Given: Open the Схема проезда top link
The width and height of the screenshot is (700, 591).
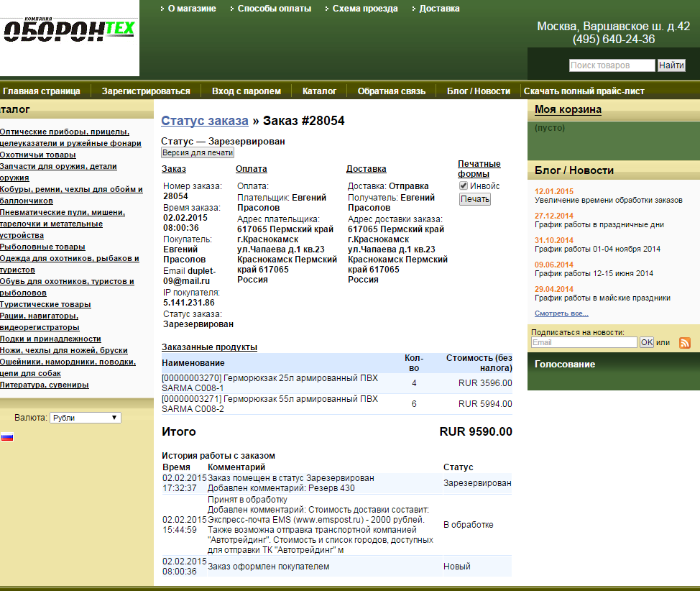Looking at the screenshot, I should [364, 9].
